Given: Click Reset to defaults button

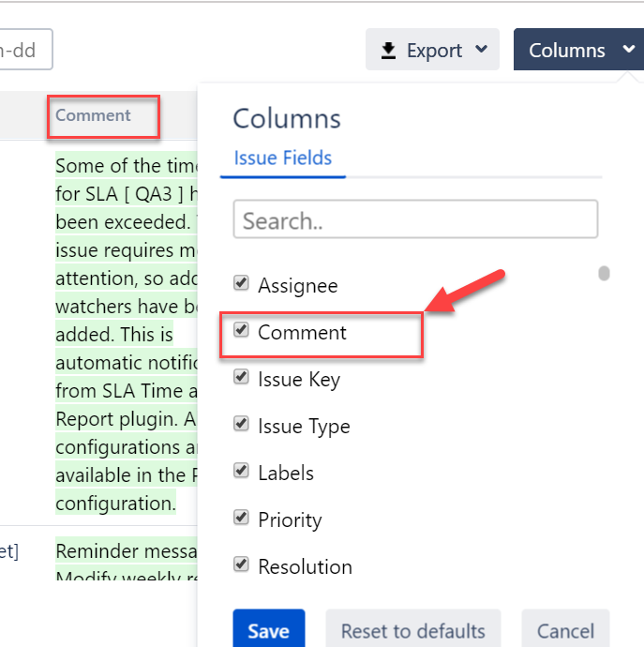Looking at the screenshot, I should 413,629.
